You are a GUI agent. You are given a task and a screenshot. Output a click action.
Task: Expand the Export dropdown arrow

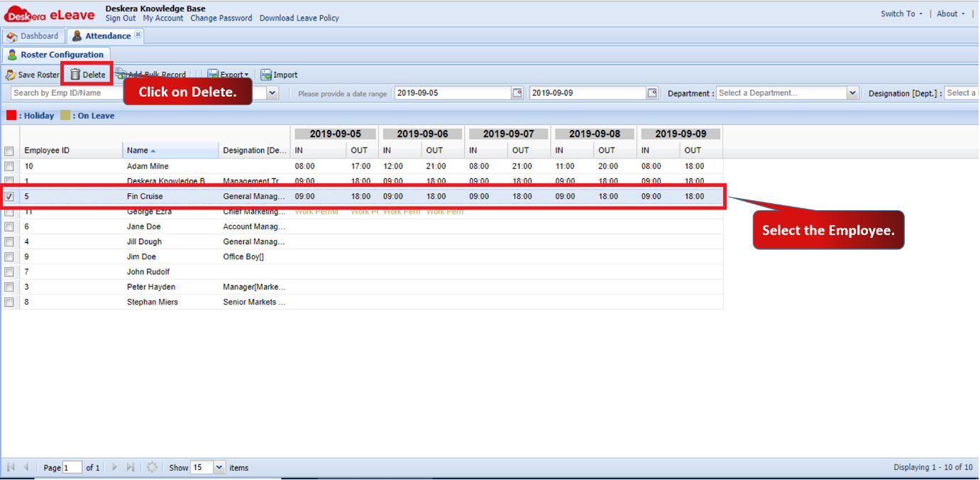click(x=246, y=75)
